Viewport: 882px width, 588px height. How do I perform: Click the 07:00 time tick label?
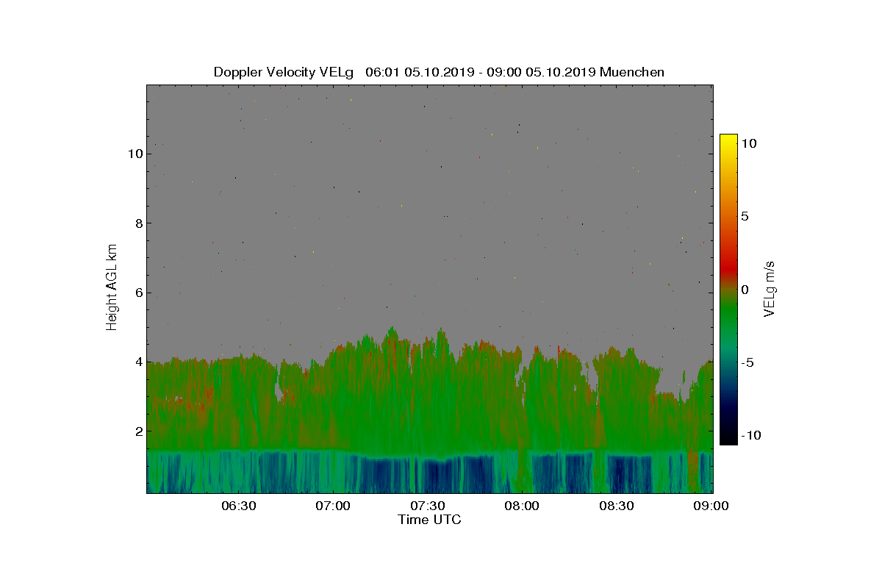click(x=333, y=506)
